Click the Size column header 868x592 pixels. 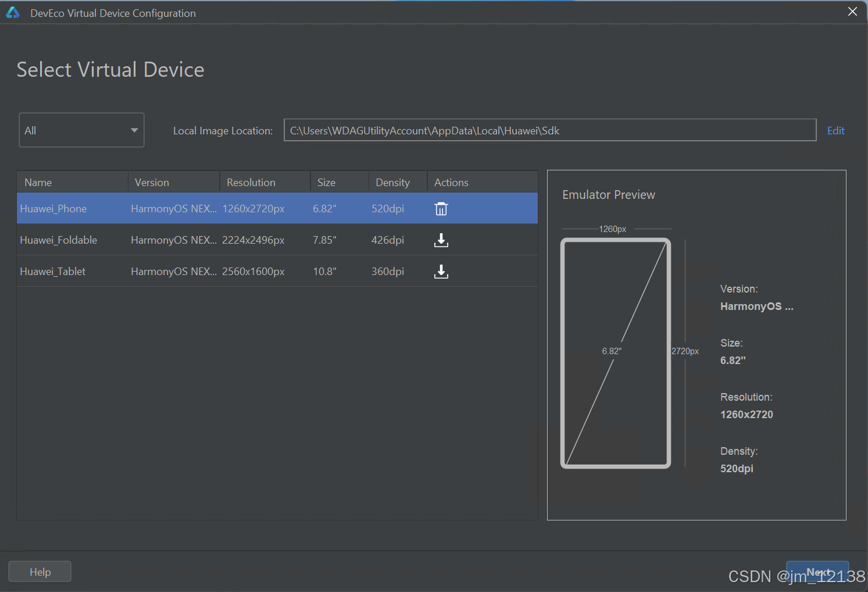click(x=340, y=182)
